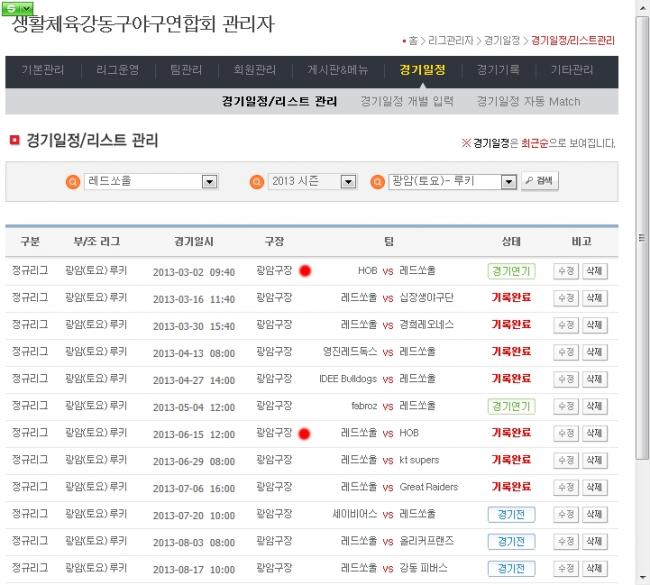Screen dimensions: 650x585
Task: Click 삭제 for the 2013-03-30 game
Action: pyautogui.click(x=594, y=325)
